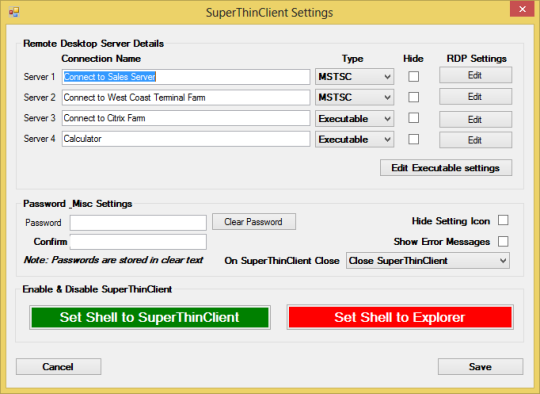This screenshot has width=540, height=394.
Task: Click the Save button
Action: (x=480, y=366)
